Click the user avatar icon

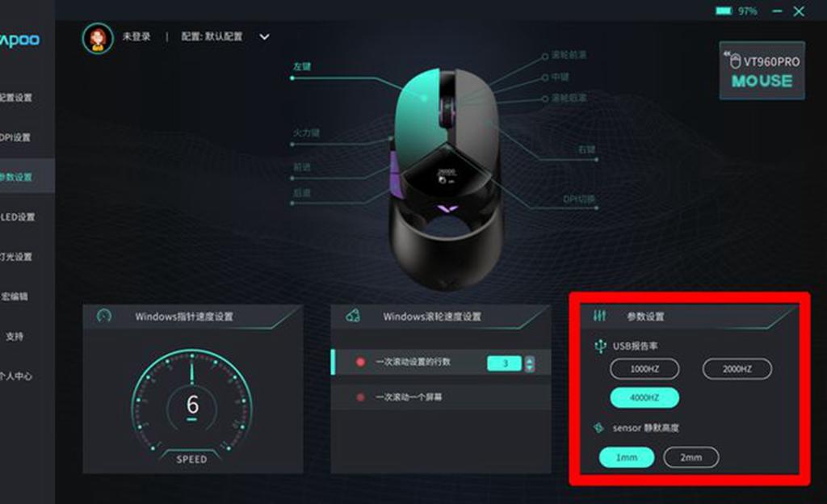(x=98, y=39)
